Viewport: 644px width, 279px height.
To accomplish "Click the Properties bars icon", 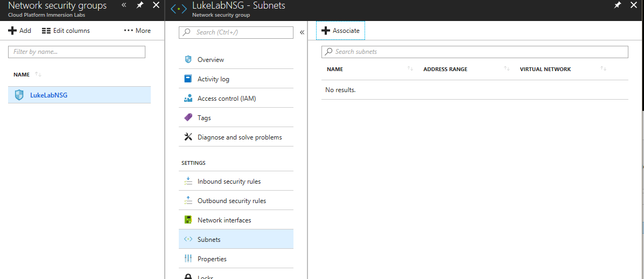I will click(188, 259).
